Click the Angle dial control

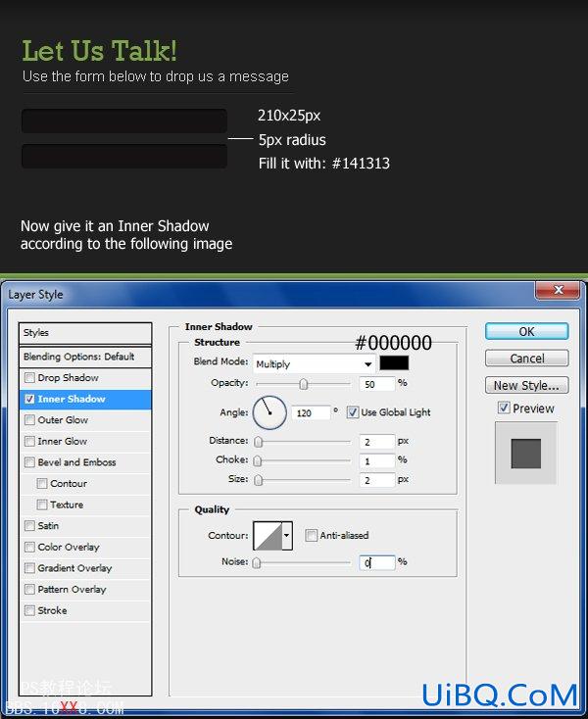point(269,412)
